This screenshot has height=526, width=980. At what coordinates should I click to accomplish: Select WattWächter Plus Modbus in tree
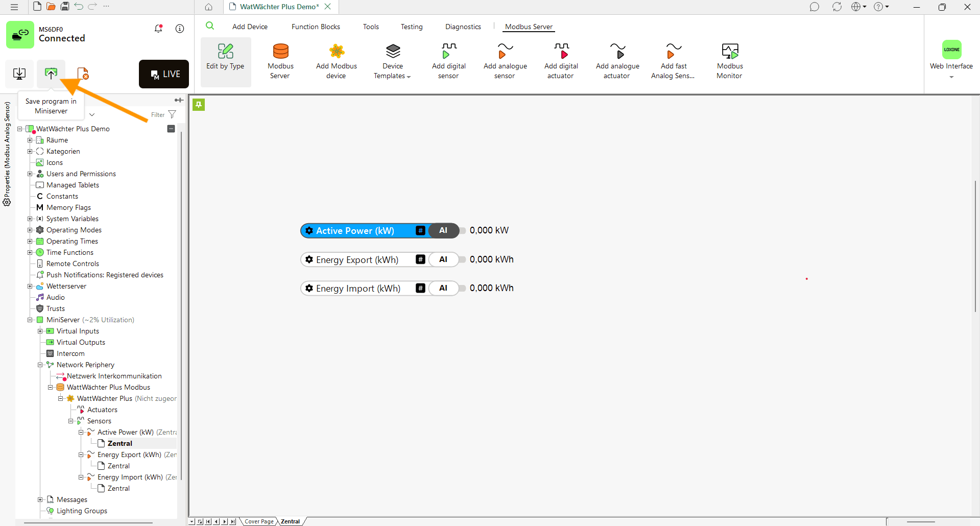coord(108,387)
